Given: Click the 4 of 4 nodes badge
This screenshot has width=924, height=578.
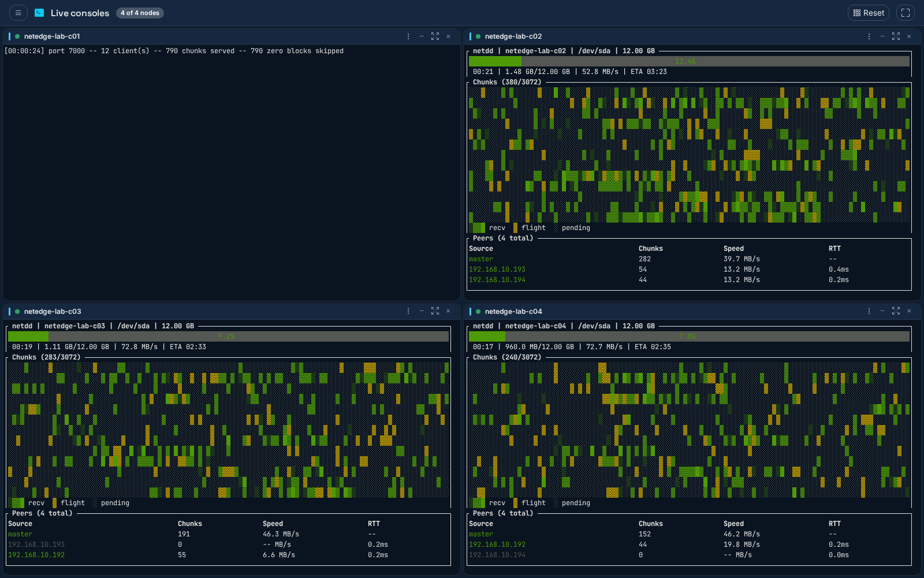Looking at the screenshot, I should [140, 13].
